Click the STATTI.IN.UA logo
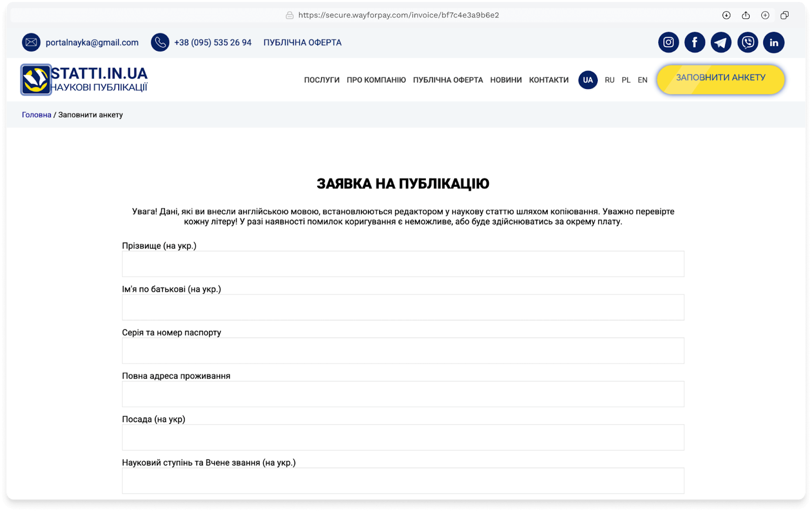 pyautogui.click(x=84, y=80)
